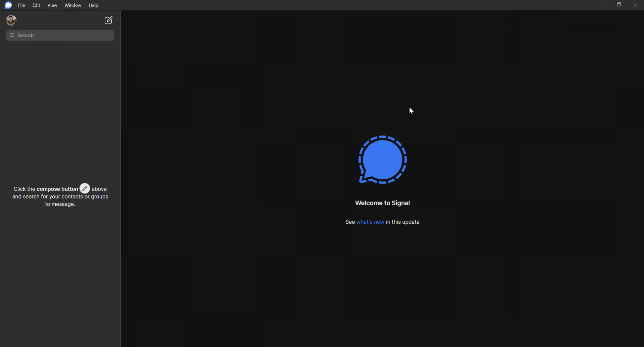Click the large Signal logo
The width and height of the screenshot is (644, 347).
tap(382, 160)
